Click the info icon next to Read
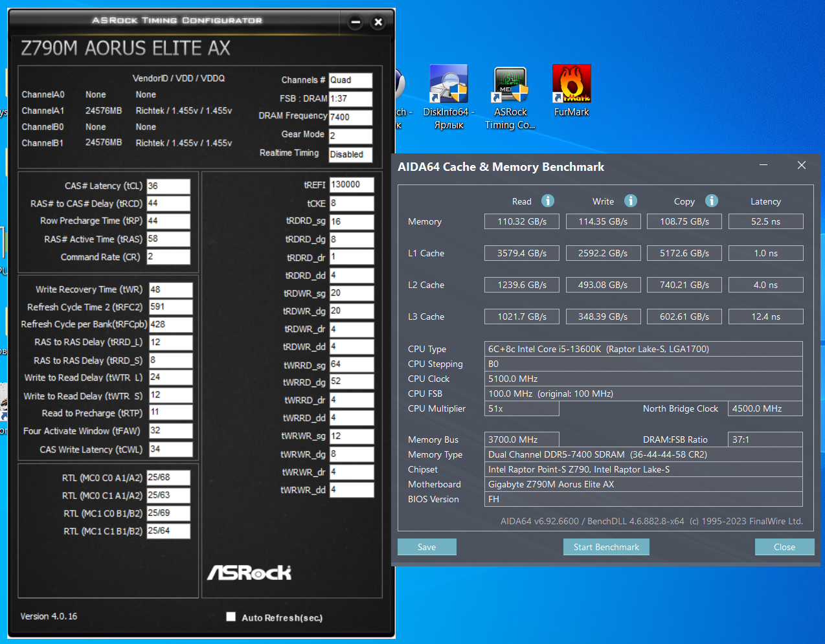This screenshot has width=825, height=644. click(x=548, y=201)
